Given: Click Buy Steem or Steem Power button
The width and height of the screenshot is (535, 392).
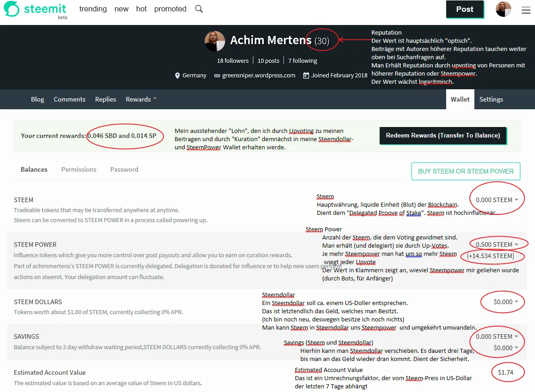Looking at the screenshot, I should coord(466,171).
